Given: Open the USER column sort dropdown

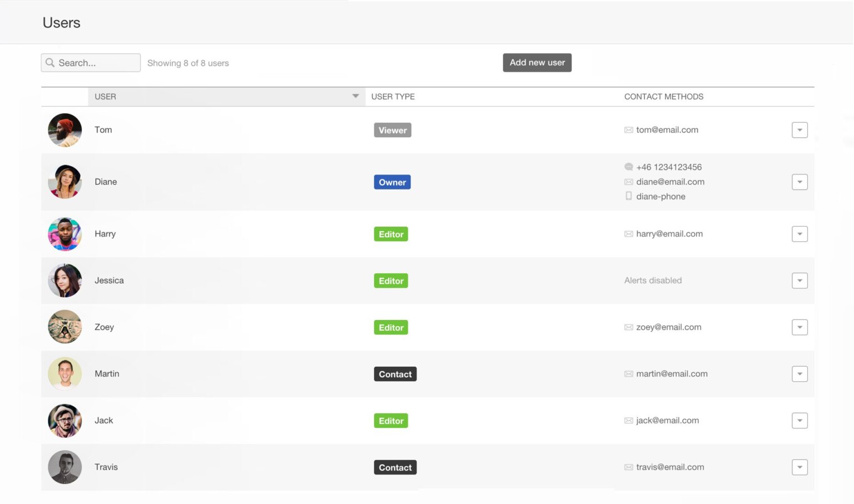Looking at the screenshot, I should click(x=355, y=96).
